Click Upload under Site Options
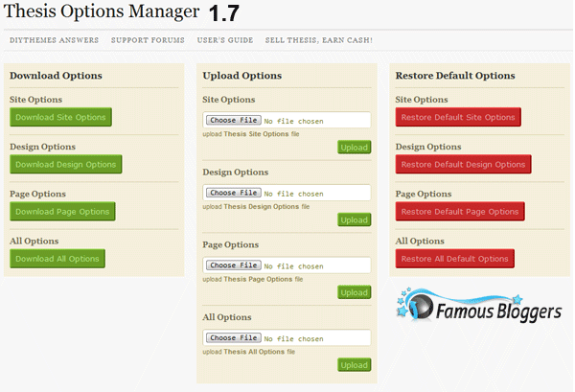575x392 pixels. (354, 148)
